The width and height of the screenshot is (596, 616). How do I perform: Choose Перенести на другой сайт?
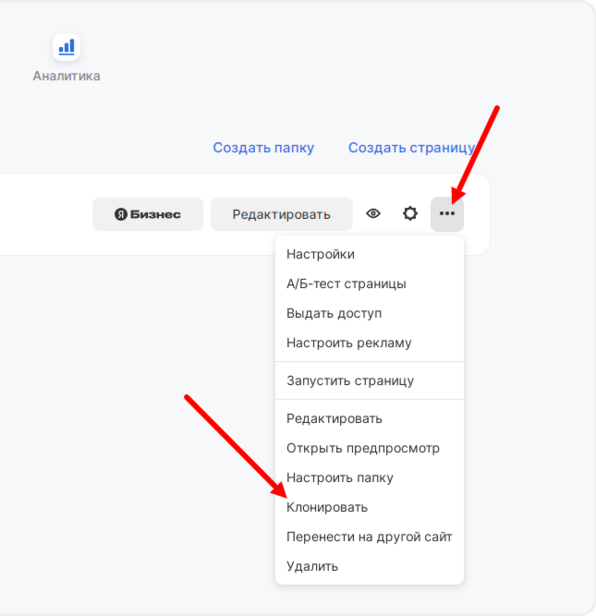click(x=369, y=537)
